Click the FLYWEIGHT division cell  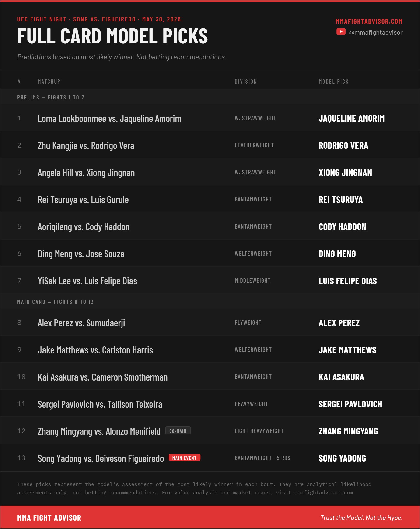click(x=248, y=323)
